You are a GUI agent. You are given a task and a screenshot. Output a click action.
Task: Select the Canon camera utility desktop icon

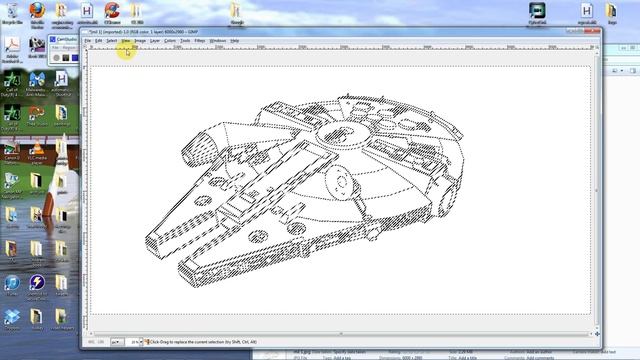pyautogui.click(x=11, y=152)
